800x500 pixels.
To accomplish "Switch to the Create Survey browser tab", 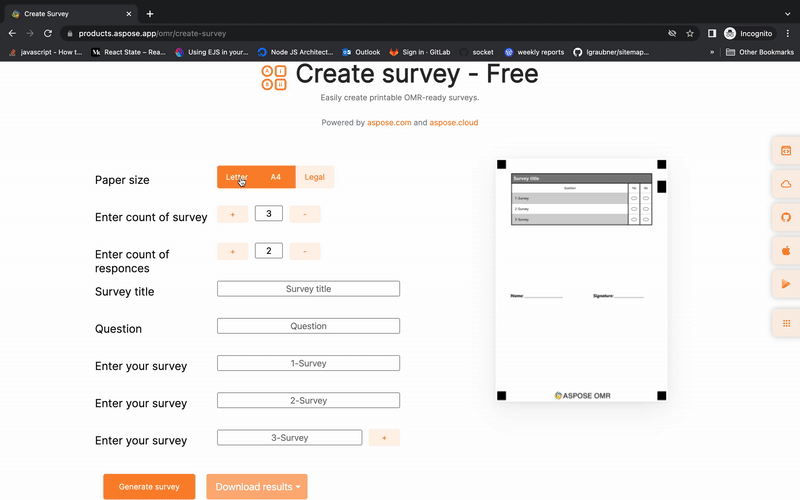I will [x=67, y=14].
